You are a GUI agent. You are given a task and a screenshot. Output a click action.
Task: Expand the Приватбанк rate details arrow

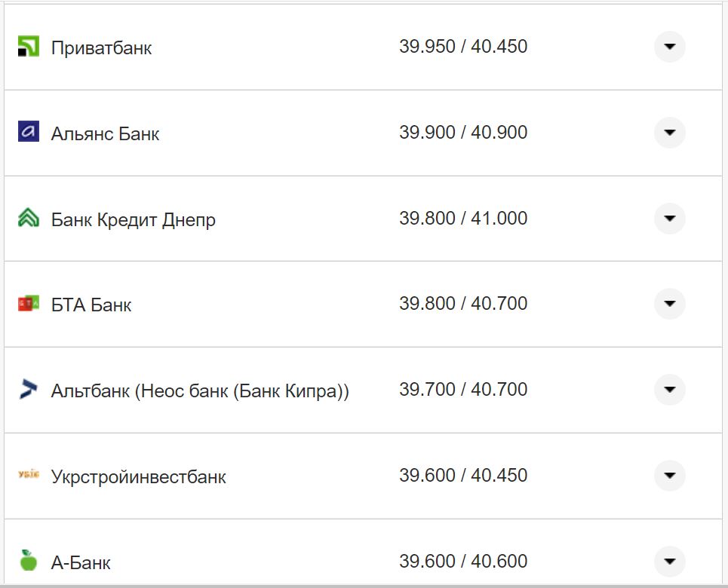click(x=669, y=47)
